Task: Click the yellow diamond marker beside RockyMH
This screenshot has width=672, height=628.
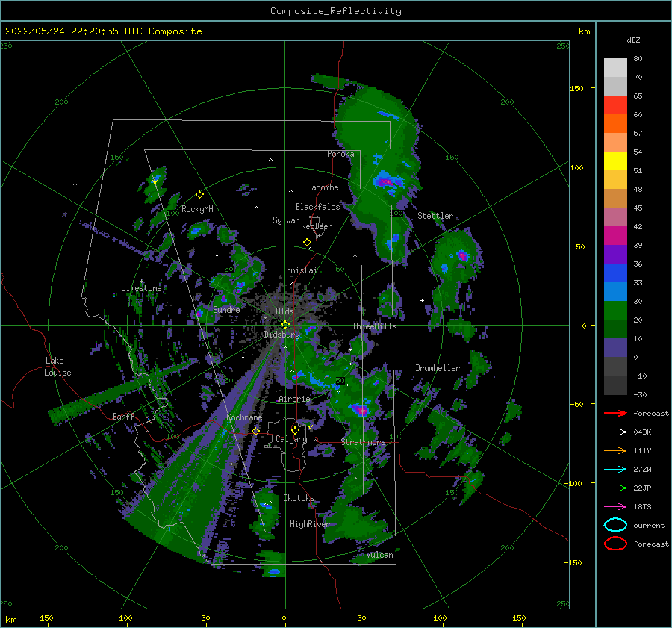Action: (199, 195)
